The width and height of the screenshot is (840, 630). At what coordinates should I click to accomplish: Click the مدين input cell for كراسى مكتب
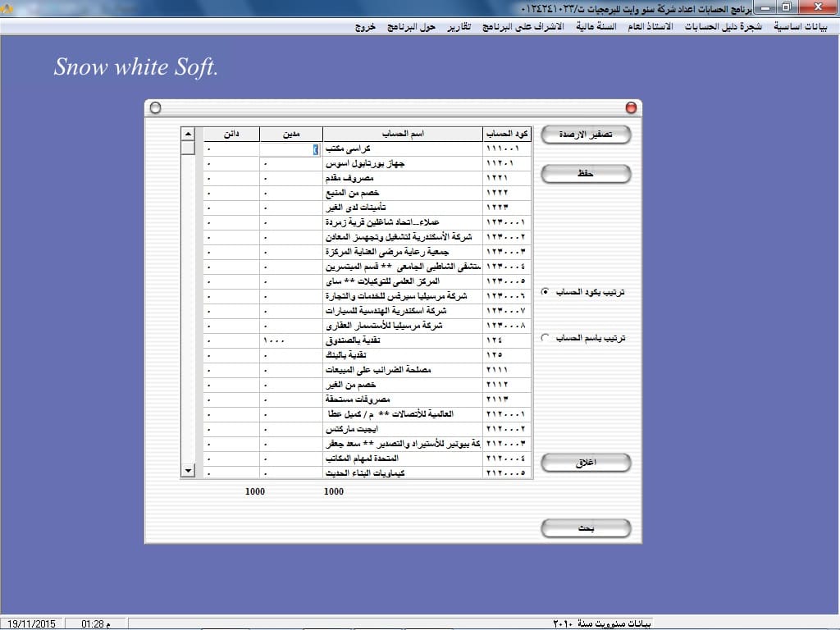[x=291, y=149]
